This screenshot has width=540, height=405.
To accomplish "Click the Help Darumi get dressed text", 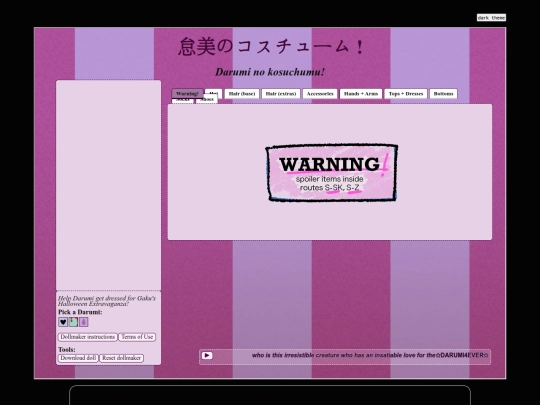I will coord(107,301).
